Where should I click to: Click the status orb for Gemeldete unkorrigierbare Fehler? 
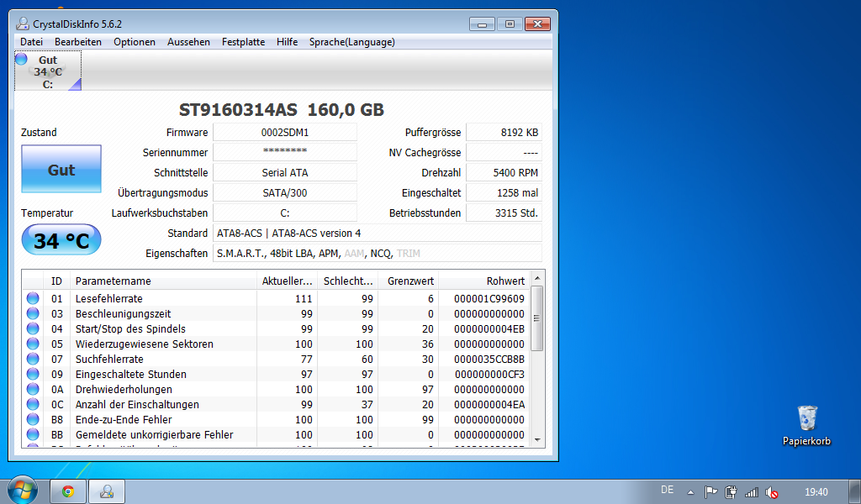[x=33, y=434]
